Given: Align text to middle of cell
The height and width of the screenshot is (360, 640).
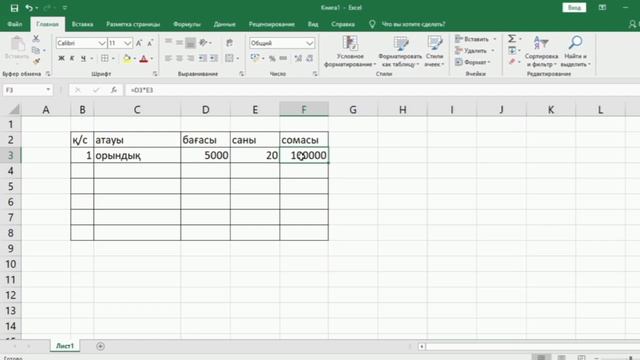Looking at the screenshot, I should (x=179, y=42).
